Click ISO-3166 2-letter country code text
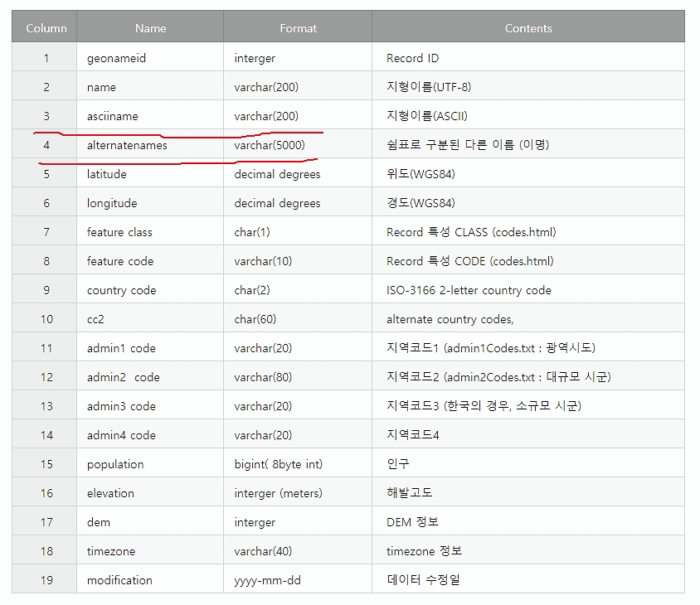The image size is (700, 605). pyautogui.click(x=469, y=290)
